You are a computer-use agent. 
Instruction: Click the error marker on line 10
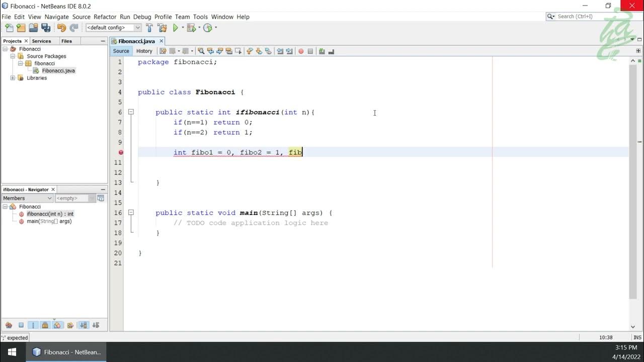pyautogui.click(x=121, y=152)
